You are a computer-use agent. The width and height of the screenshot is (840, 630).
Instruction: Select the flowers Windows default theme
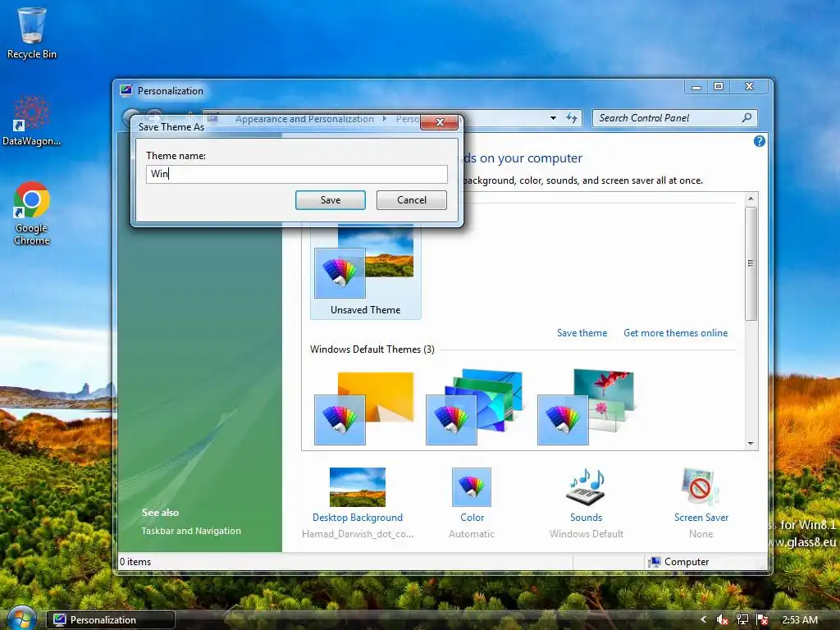point(586,407)
